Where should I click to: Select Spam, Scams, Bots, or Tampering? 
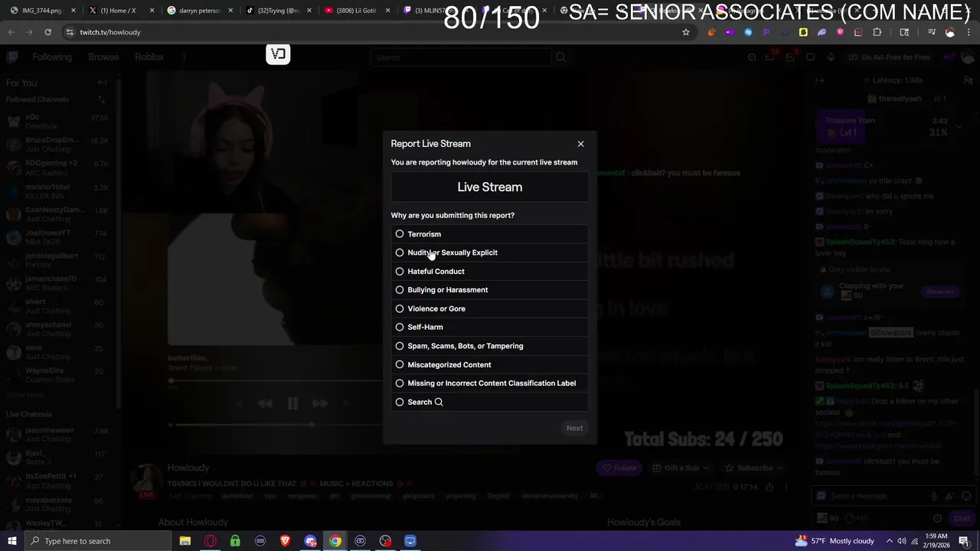click(489, 346)
